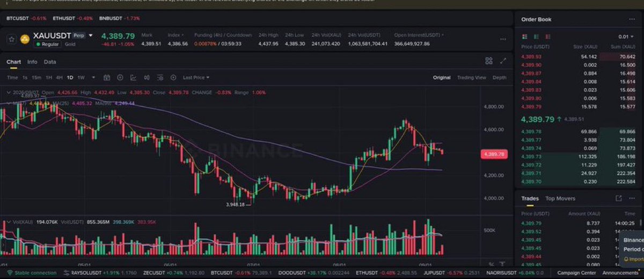Click the 4,389.93 ask row in Order Book

577,56
